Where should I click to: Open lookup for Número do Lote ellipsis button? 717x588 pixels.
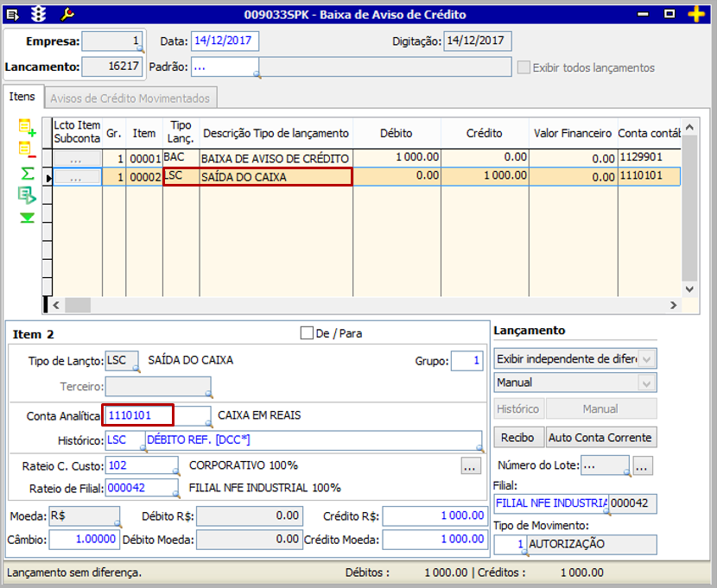click(x=642, y=465)
